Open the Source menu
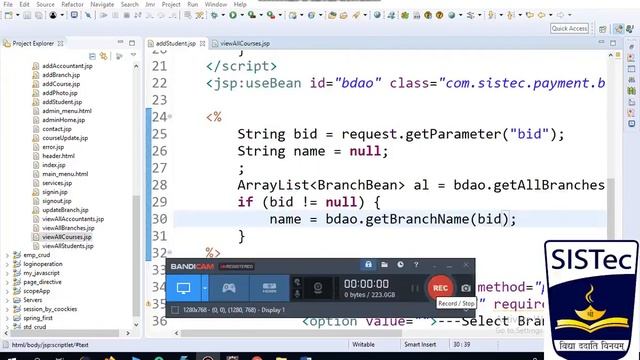Screen dimensions: 640x360 (x=45, y=4)
